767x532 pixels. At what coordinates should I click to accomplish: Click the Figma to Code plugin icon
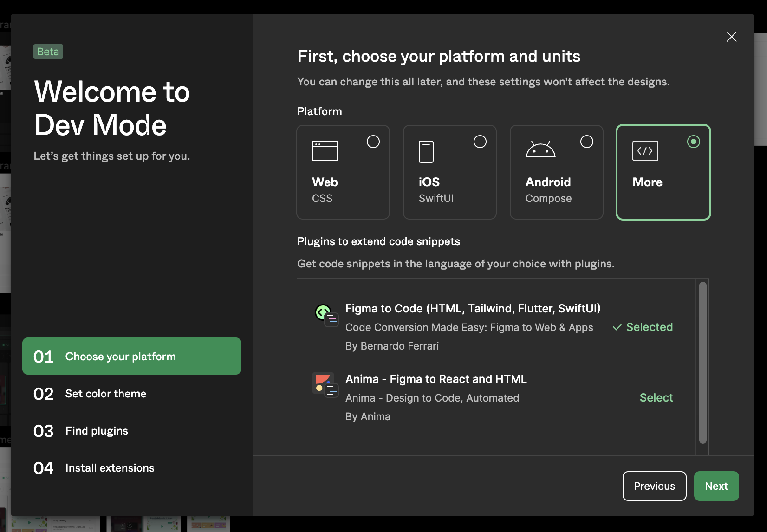point(325,315)
